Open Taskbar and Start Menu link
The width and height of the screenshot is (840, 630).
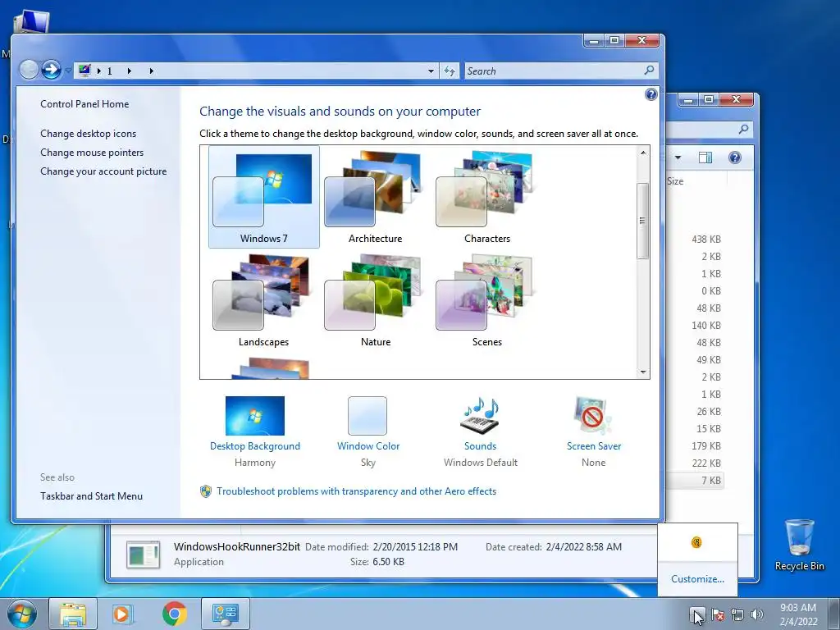click(x=92, y=496)
